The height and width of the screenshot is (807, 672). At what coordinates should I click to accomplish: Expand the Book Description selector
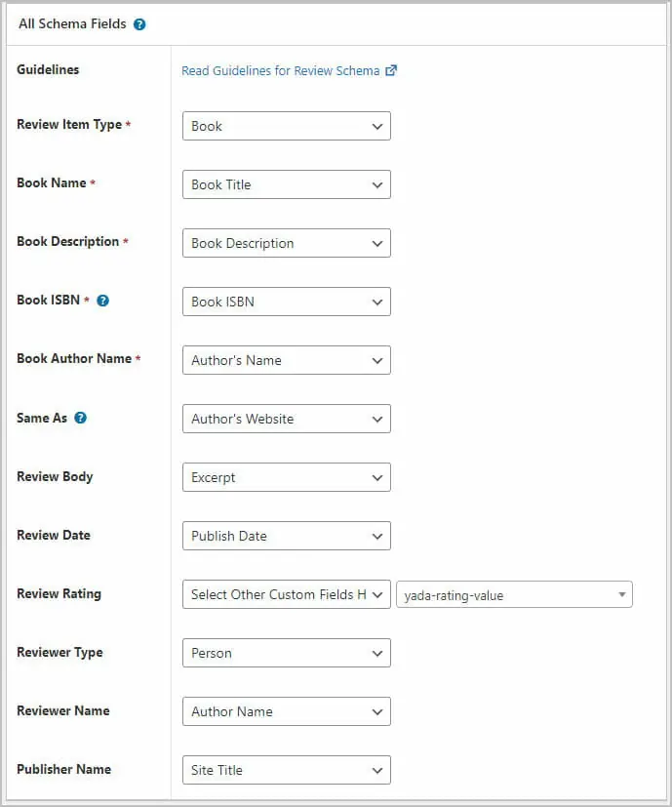[286, 243]
